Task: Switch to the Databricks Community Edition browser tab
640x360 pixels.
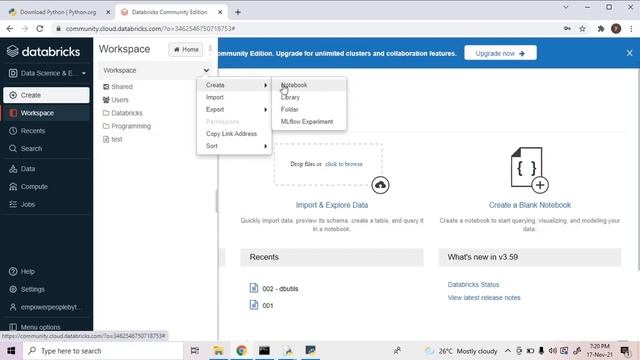Action: click(169, 12)
